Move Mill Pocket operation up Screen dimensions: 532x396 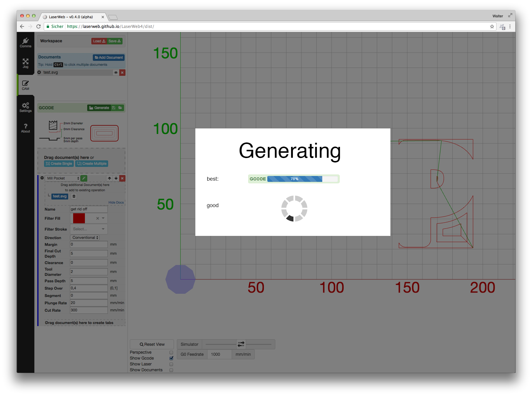(109, 178)
